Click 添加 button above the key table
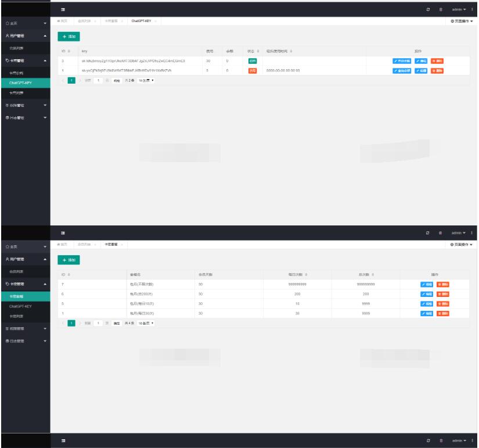 69,37
